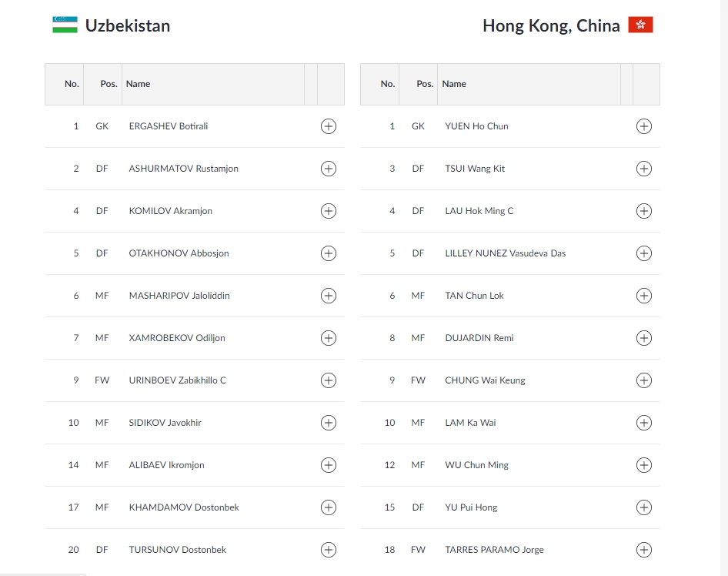Show details for CHUNG Wai Keung
This screenshot has height=576, width=728.
pyautogui.click(x=644, y=380)
